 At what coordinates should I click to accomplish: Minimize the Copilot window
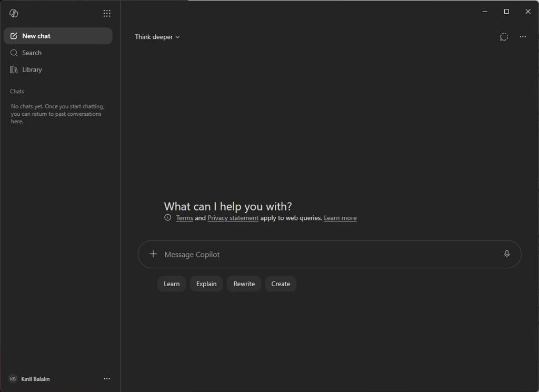(485, 12)
